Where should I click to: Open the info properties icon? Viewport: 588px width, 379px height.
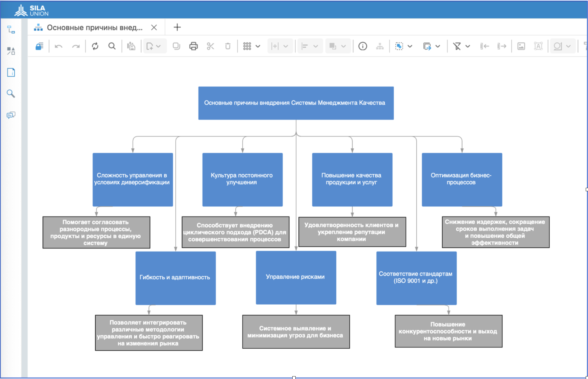(362, 46)
